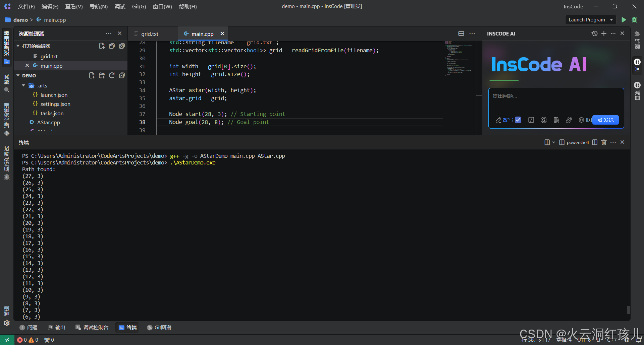Open Launch Program configuration dropdown

pyautogui.click(x=591, y=20)
